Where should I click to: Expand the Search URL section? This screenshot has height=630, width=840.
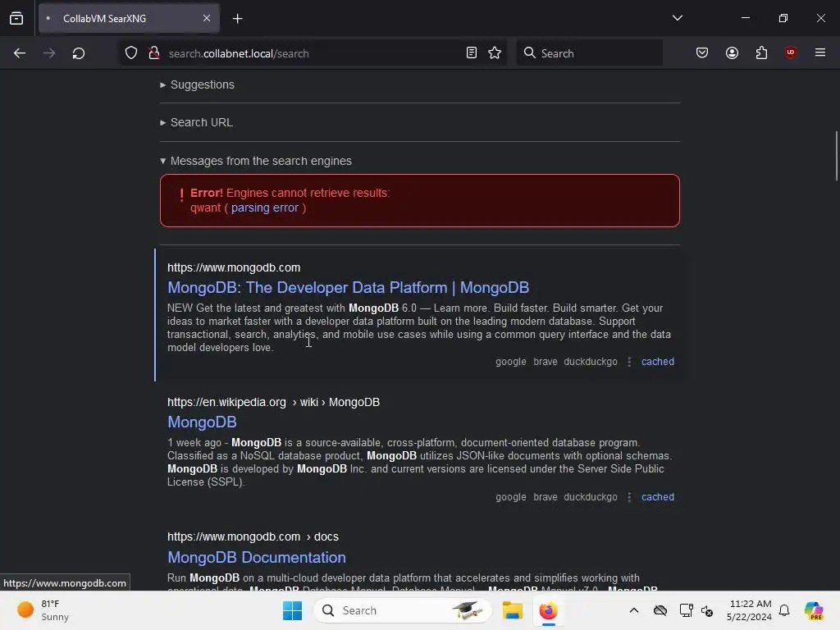196,123
